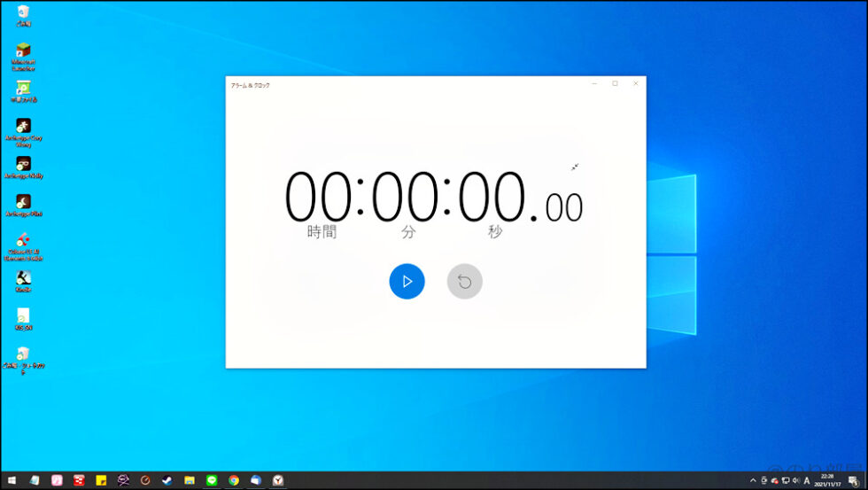Open the Action Center notifications icon
The width and height of the screenshot is (868, 490).
(854, 480)
